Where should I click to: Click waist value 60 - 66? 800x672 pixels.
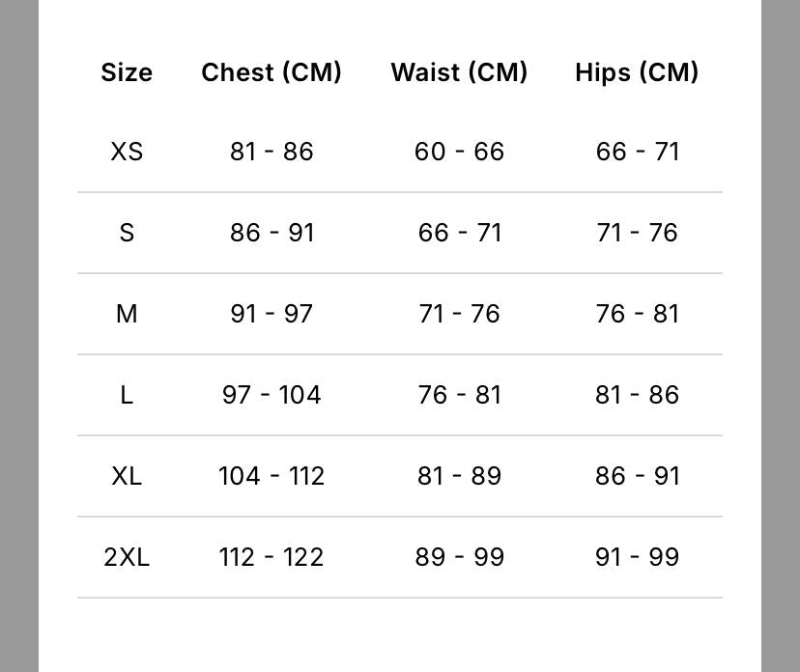coord(459,152)
